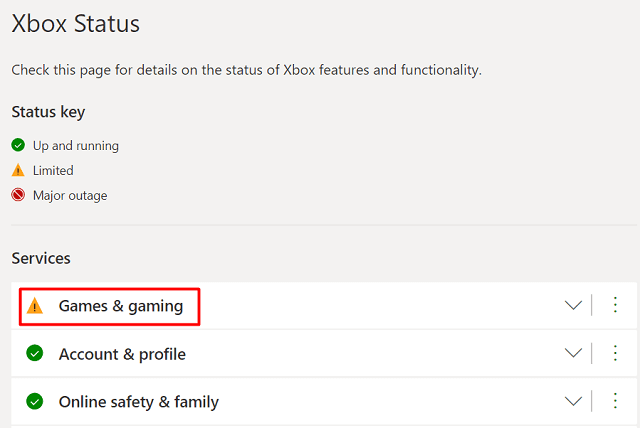Click the Status key heading
Image resolution: width=640 pixels, height=428 pixels.
click(x=48, y=112)
